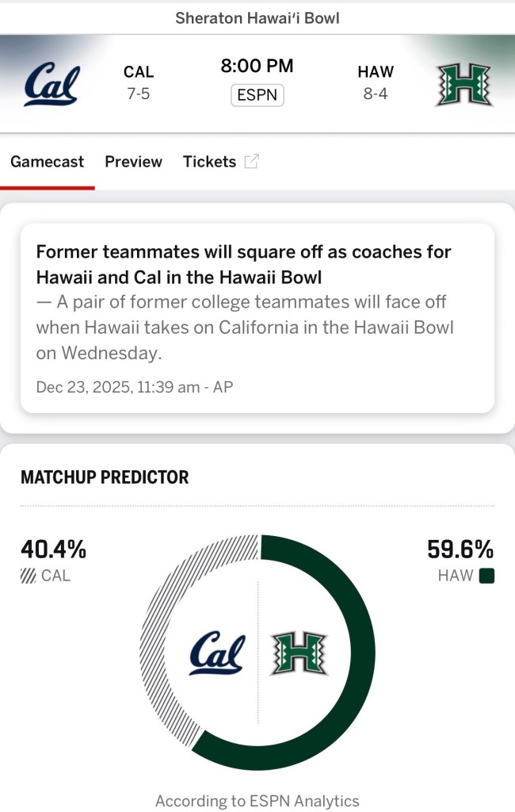Click the Cal logo in the header
Screen dimensions: 515x812
[51, 84]
